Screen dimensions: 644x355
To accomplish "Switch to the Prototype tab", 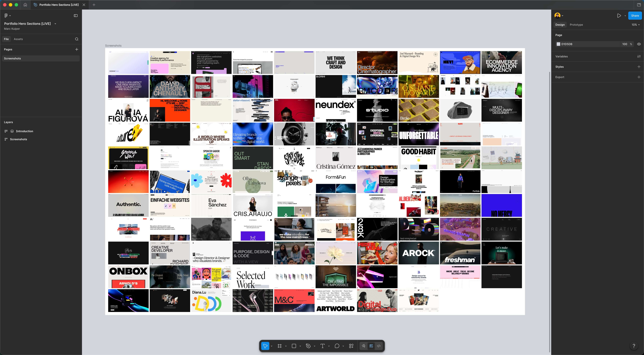I will click(576, 25).
